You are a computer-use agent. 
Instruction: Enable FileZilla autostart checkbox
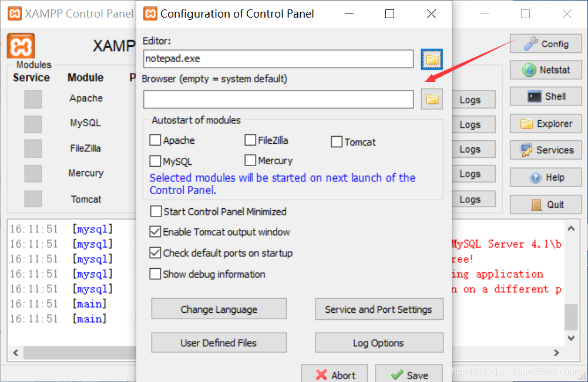250,140
